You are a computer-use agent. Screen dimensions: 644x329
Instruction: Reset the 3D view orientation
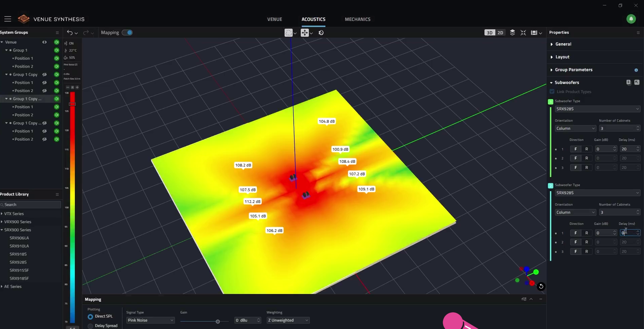tap(541, 287)
